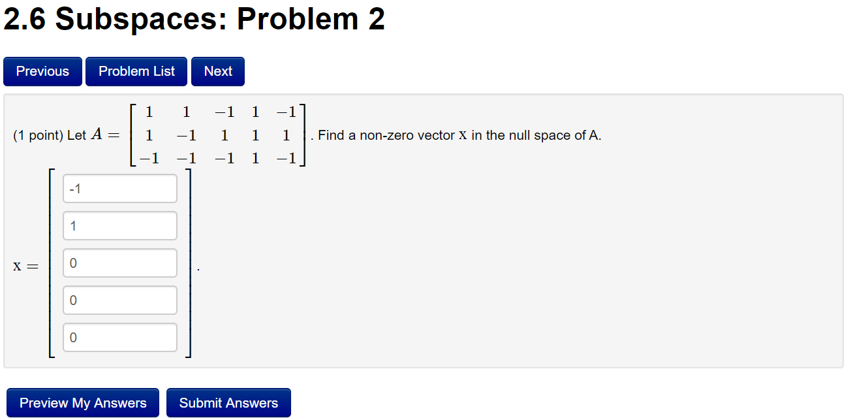This screenshot has width=868, height=420.
Task: Select the heading 2.6 Subspaces: Problem 2
Action: [194, 19]
